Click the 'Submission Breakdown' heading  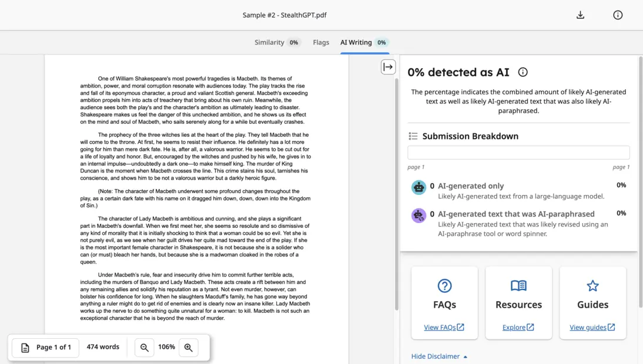point(470,136)
